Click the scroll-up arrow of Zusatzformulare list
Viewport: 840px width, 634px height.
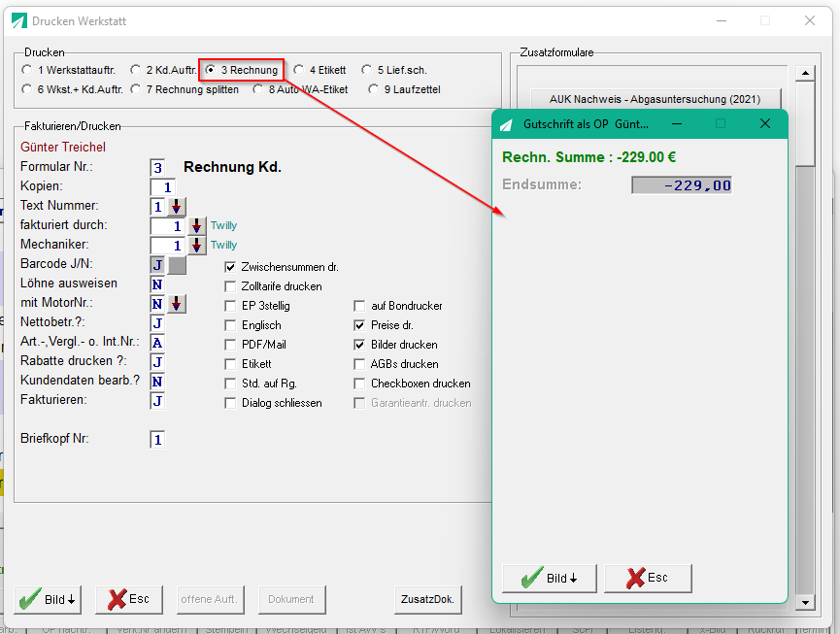tap(805, 74)
